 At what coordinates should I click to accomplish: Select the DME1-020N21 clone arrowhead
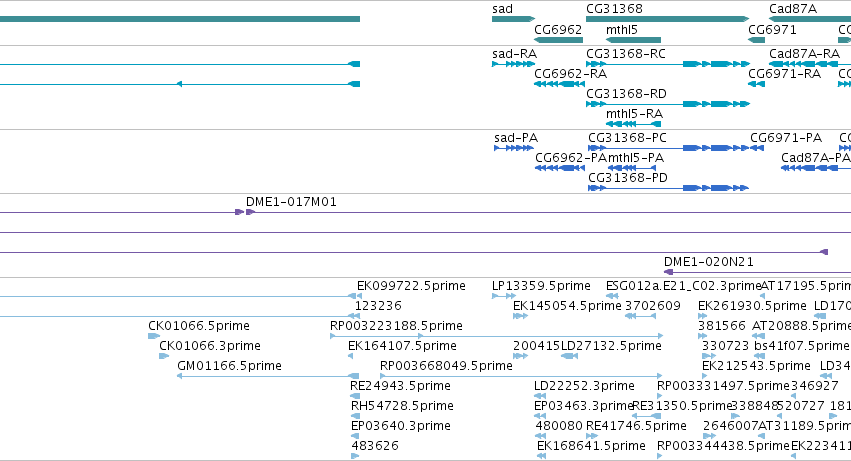[669, 272]
